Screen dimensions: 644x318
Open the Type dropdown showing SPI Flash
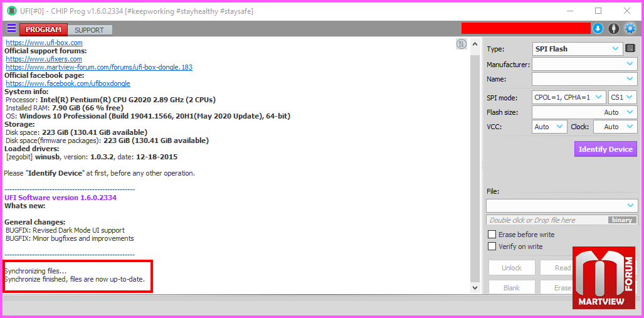577,48
